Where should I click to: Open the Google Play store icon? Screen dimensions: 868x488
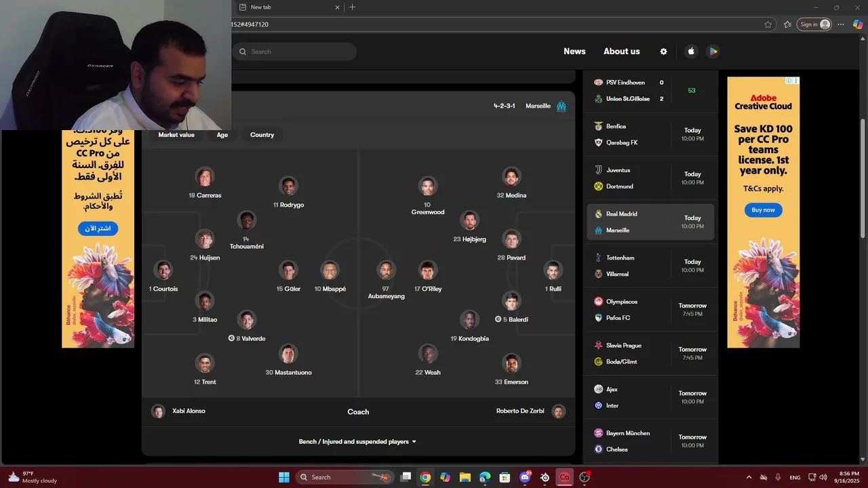tap(713, 52)
